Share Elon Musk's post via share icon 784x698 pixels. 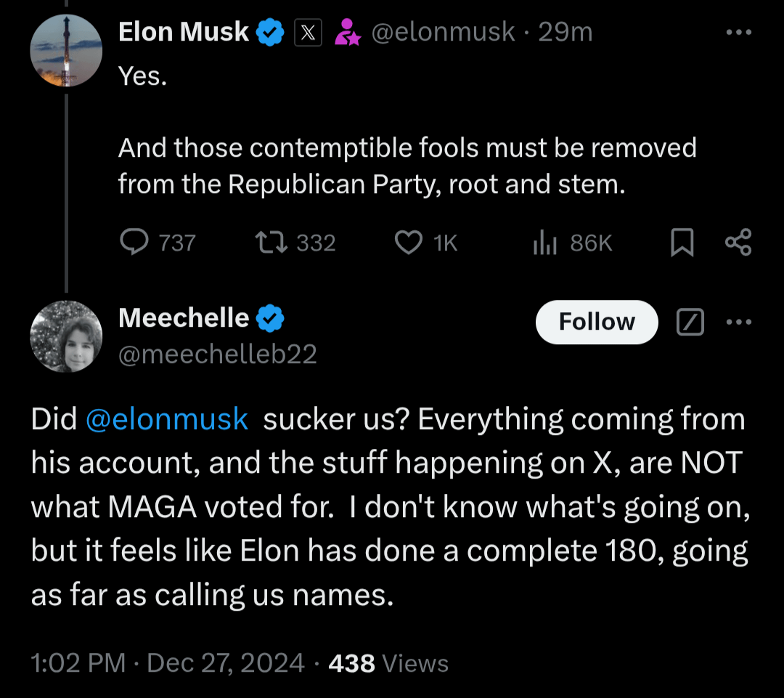click(x=738, y=242)
